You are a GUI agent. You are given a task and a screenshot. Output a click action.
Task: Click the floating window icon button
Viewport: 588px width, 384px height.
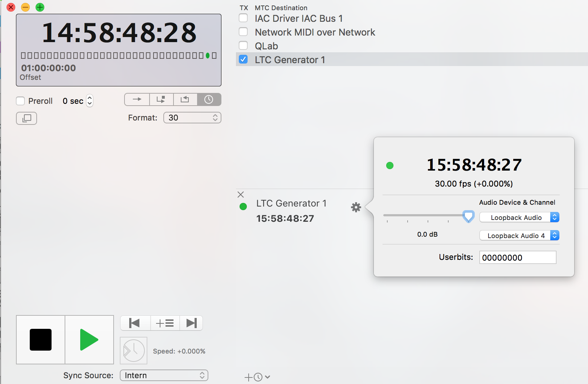(26, 118)
